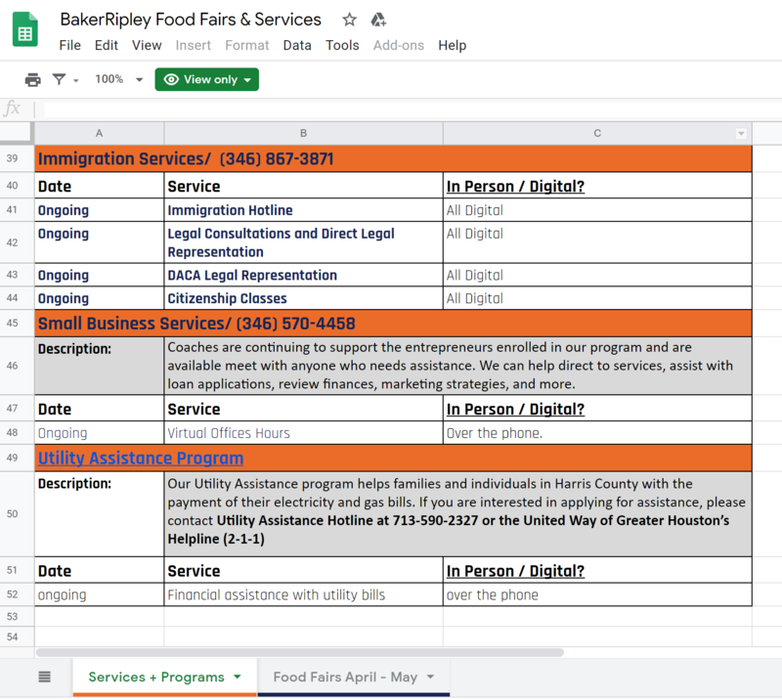Select the Date header in row 40

(100, 186)
